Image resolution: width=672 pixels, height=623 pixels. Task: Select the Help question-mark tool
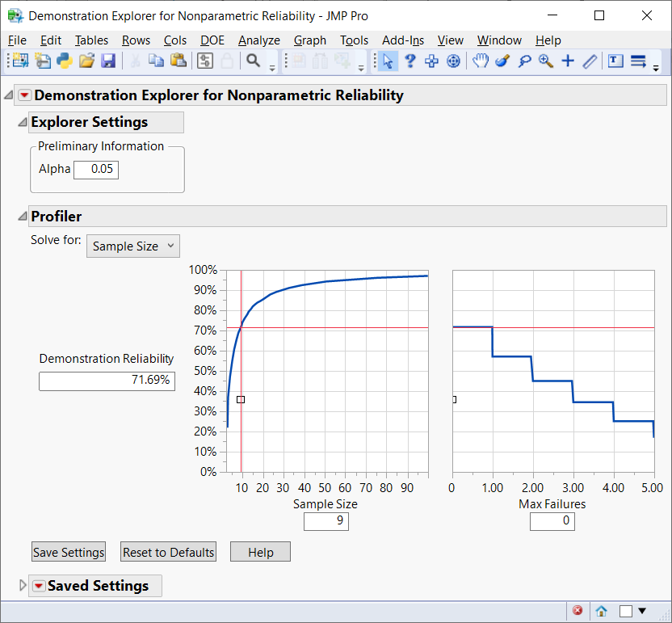pos(410,61)
